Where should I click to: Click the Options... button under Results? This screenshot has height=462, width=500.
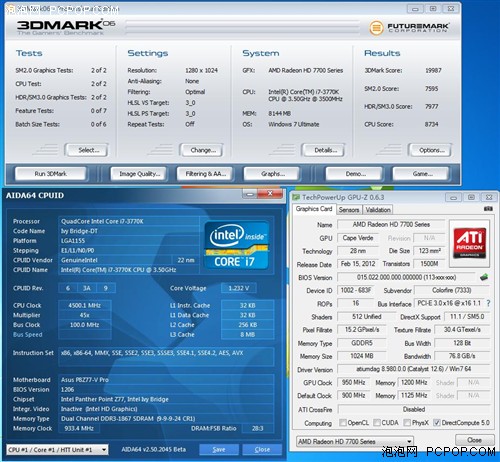pos(430,150)
